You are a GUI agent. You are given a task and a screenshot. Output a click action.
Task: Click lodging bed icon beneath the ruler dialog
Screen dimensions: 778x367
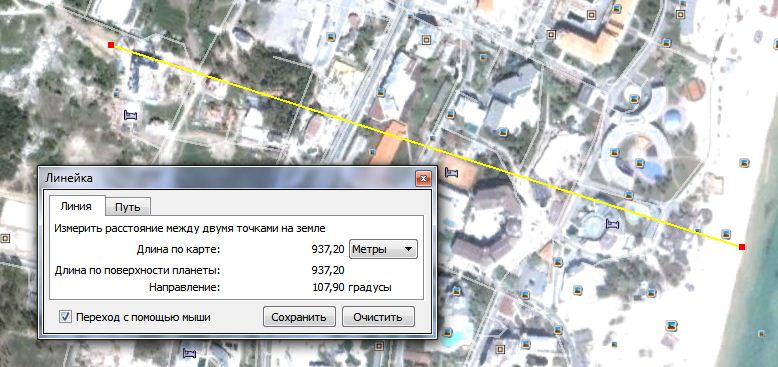(x=189, y=354)
